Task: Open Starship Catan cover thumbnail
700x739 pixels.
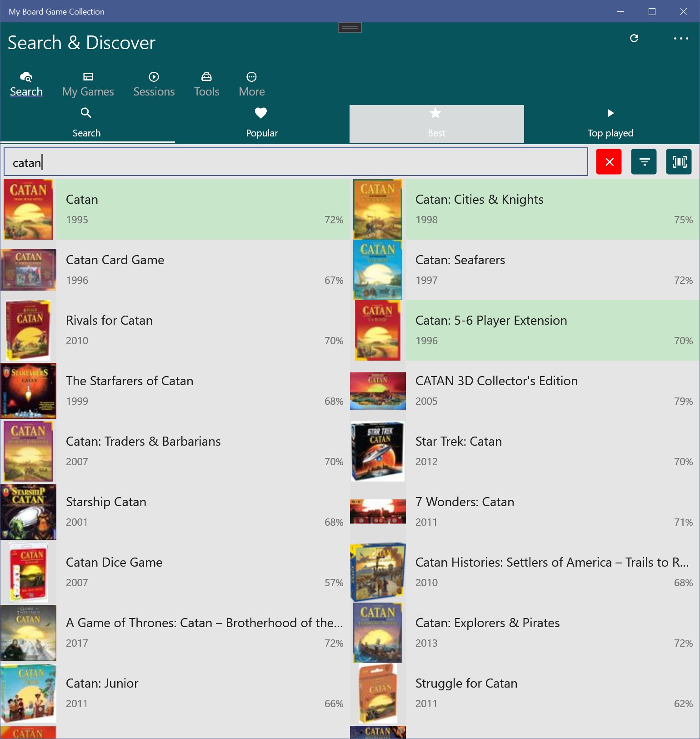Action: pos(28,512)
